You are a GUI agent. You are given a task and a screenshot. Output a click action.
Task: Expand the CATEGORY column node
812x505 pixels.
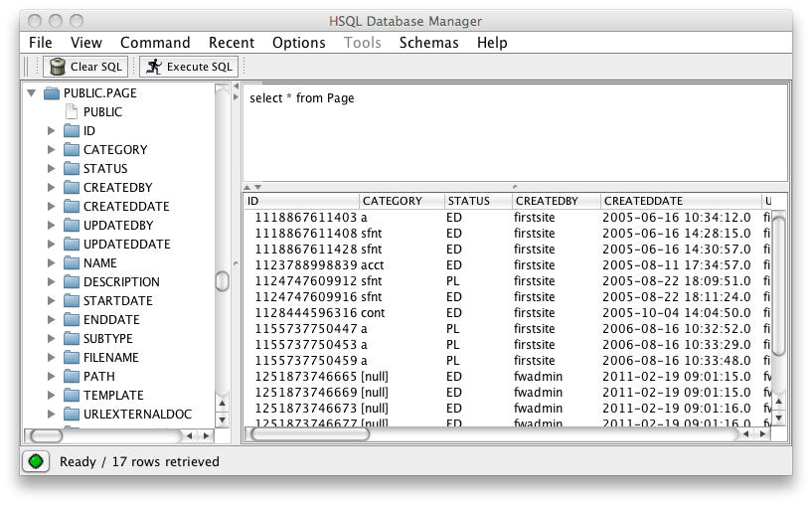click(51, 150)
